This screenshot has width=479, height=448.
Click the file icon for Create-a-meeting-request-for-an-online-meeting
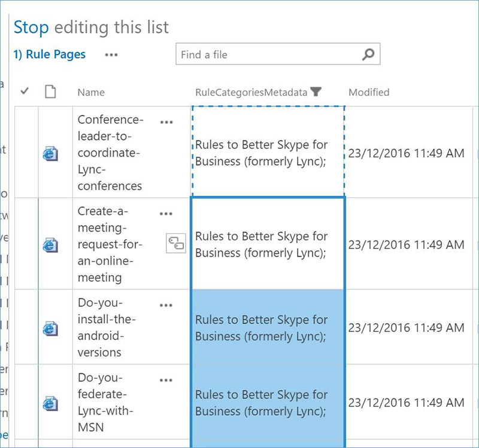(50, 245)
